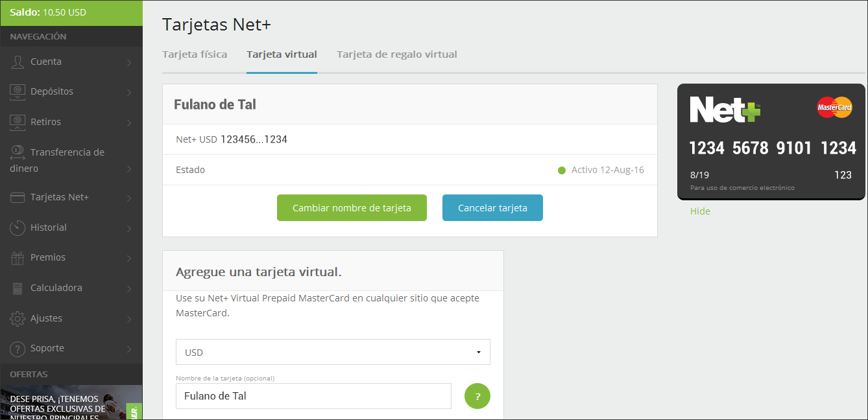868x420 pixels.
Task: Click the virtual card image
Action: 771,142
